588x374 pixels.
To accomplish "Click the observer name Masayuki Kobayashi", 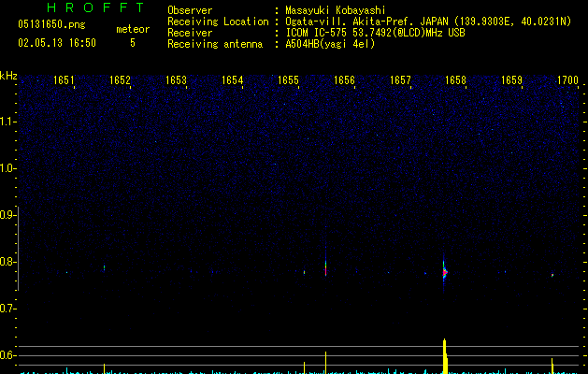I will click(335, 10).
